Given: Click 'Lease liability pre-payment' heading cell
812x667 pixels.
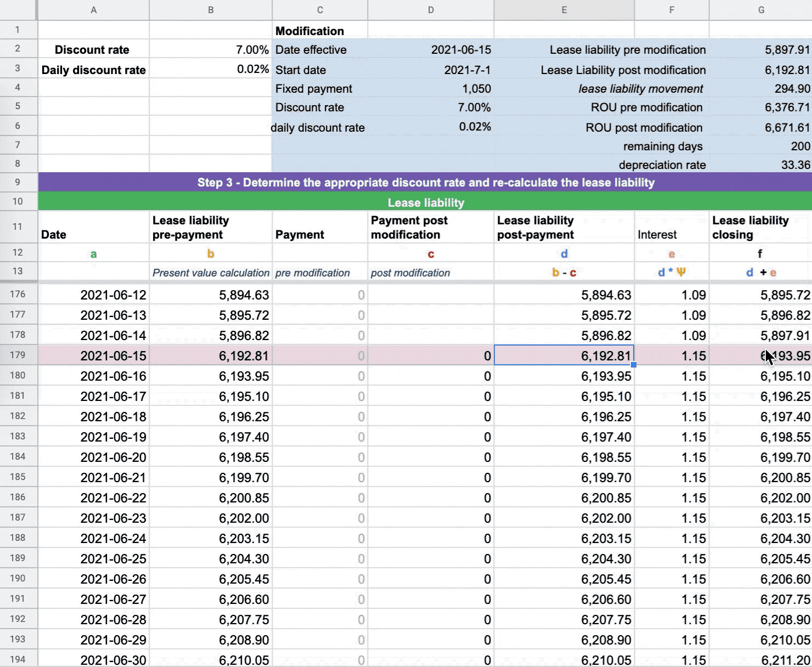Looking at the screenshot, I should pos(211,227).
